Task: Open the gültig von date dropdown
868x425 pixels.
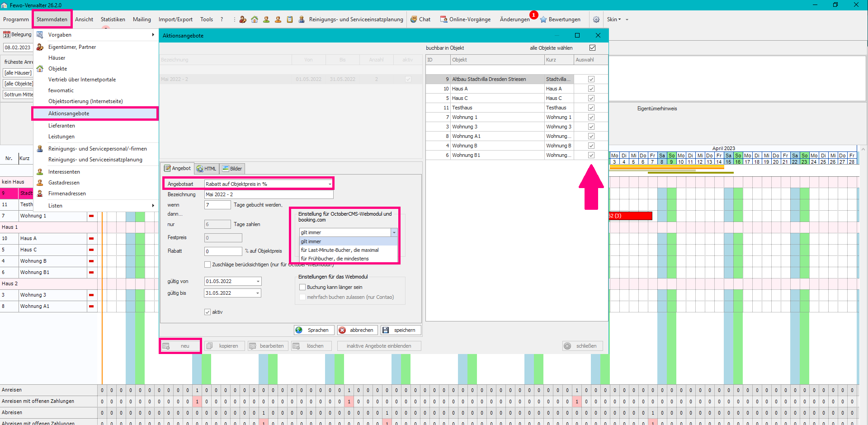Action: (x=258, y=281)
